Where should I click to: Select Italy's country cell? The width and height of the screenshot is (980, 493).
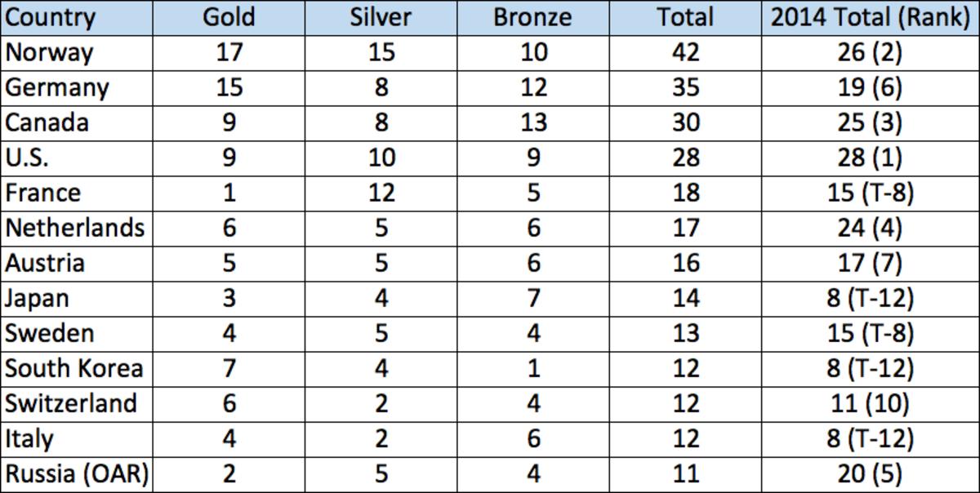29,438
